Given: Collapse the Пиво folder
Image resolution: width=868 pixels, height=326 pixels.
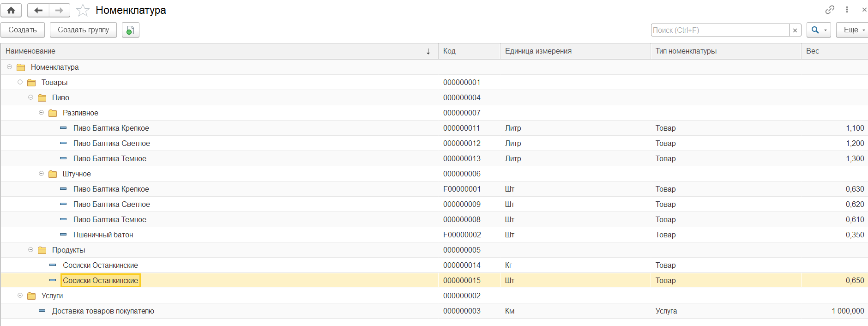Looking at the screenshot, I should coord(30,97).
